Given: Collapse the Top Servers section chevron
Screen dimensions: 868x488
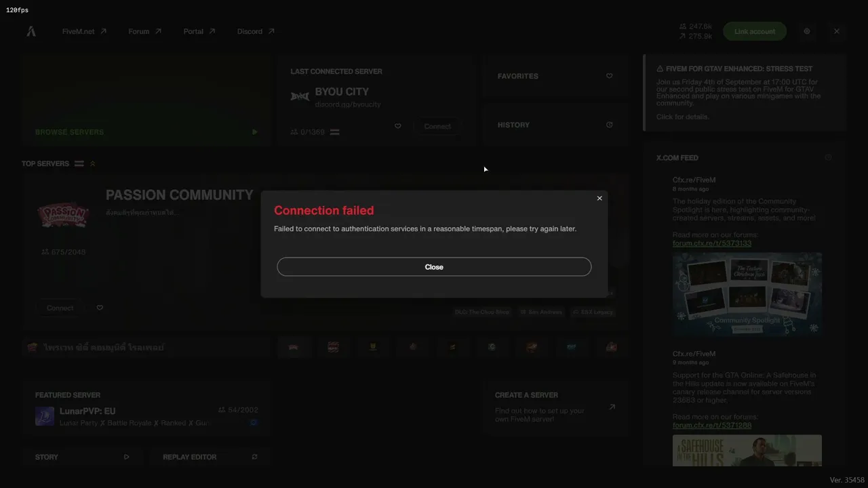Looking at the screenshot, I should coord(93,163).
